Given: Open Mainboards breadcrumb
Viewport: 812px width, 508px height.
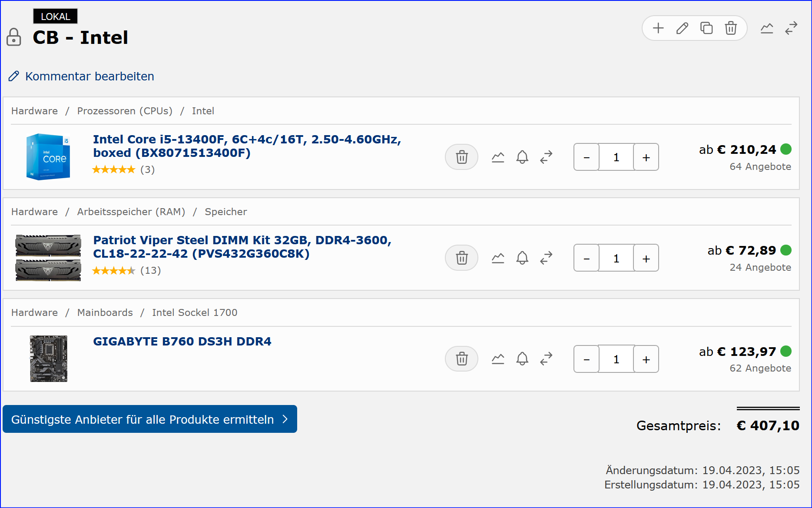Looking at the screenshot, I should pos(105,312).
